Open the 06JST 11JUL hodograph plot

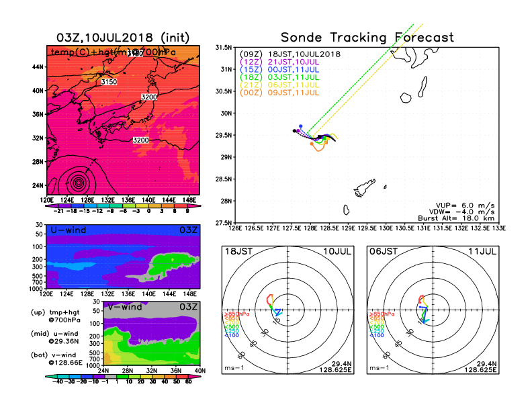[433, 310]
